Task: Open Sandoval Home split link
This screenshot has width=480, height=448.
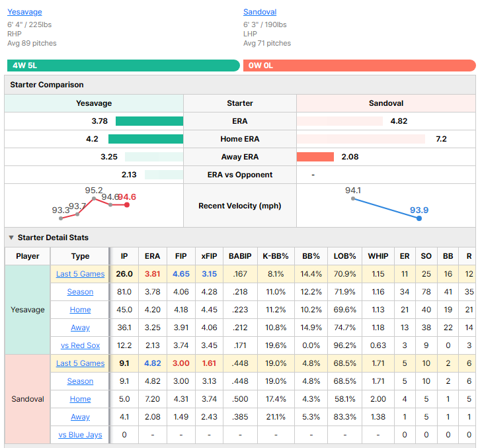Action: (80, 399)
